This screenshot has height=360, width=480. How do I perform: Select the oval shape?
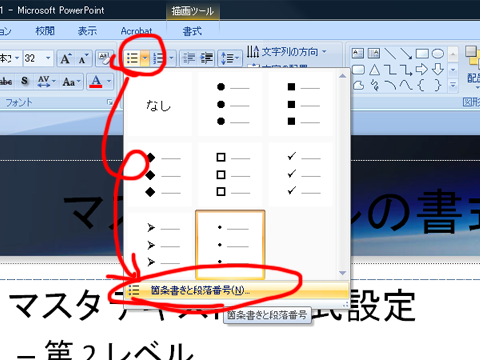tap(438, 53)
